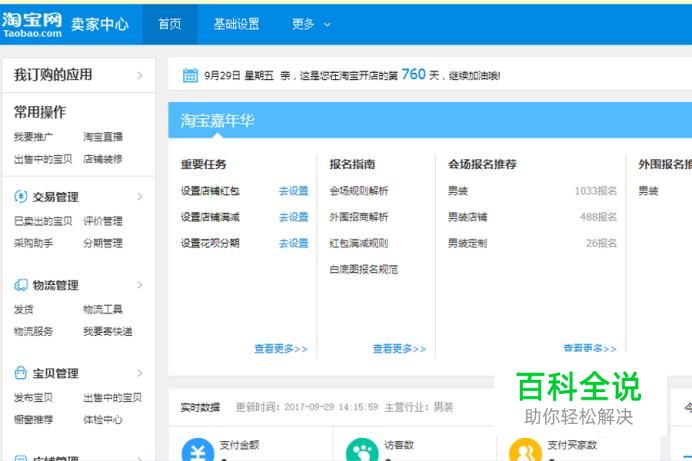Open 橱窗推荐 link
The image size is (692, 461).
[x=33, y=420]
